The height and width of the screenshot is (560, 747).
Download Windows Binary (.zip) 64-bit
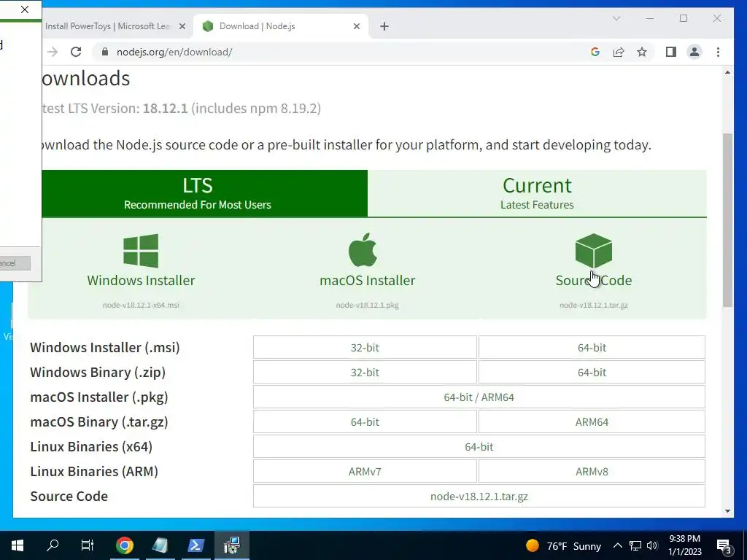pyautogui.click(x=592, y=372)
